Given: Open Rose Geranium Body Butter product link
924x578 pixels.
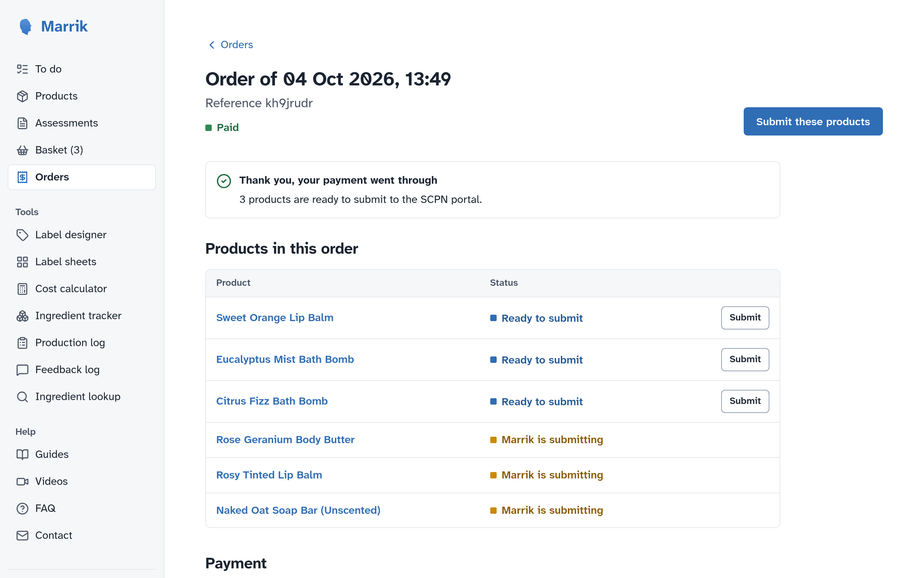Looking at the screenshot, I should [x=285, y=440].
